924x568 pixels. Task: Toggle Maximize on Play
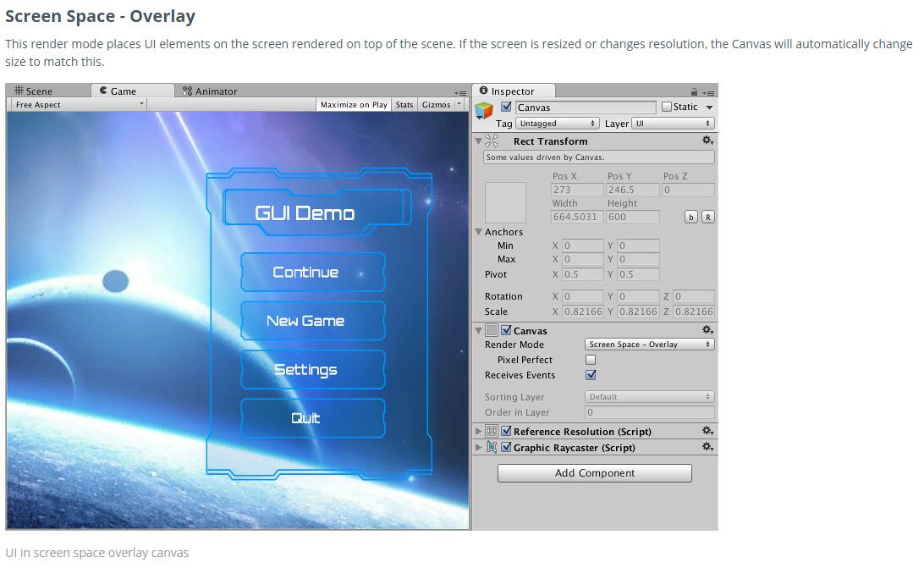tap(354, 104)
